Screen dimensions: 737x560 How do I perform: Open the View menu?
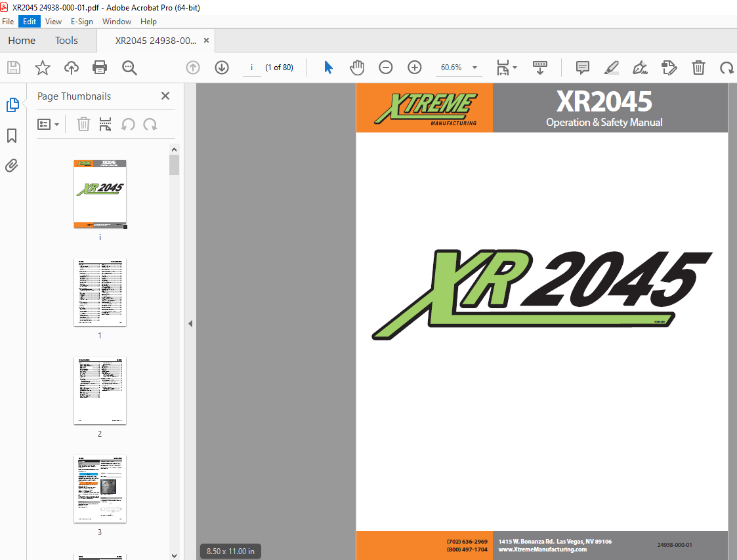53,22
